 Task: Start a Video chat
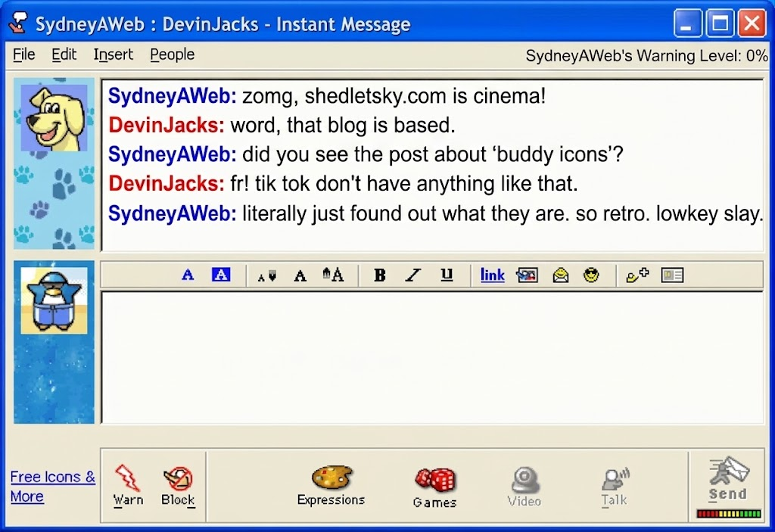524,487
